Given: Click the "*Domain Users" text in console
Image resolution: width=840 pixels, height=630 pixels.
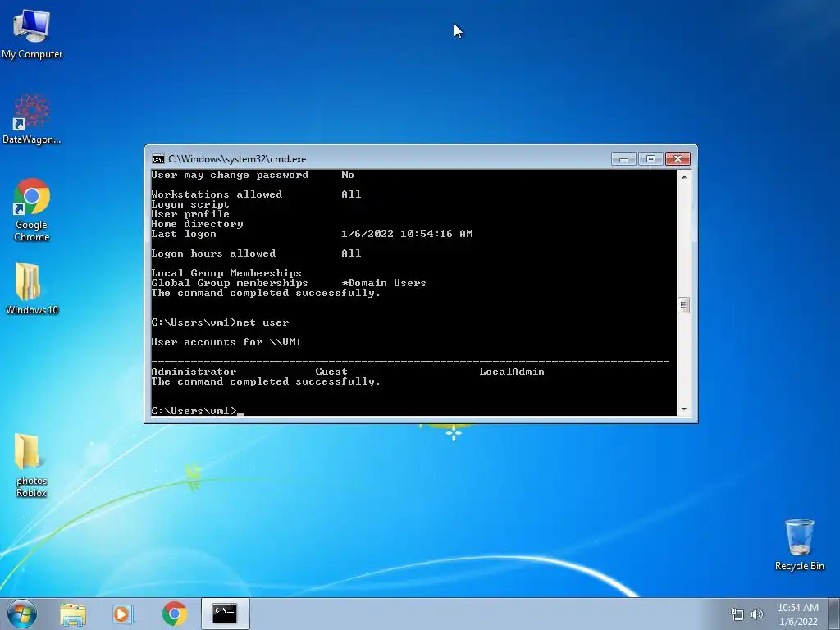Looking at the screenshot, I should (384, 283).
